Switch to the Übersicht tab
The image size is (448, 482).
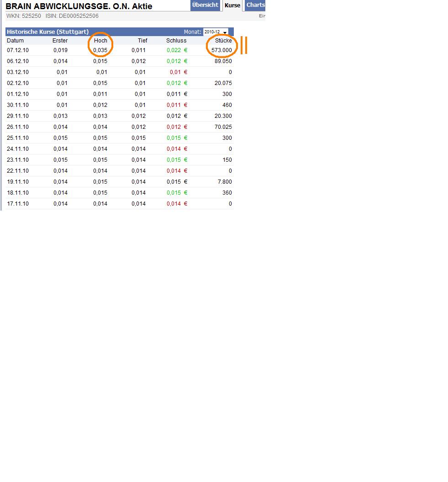205,5
